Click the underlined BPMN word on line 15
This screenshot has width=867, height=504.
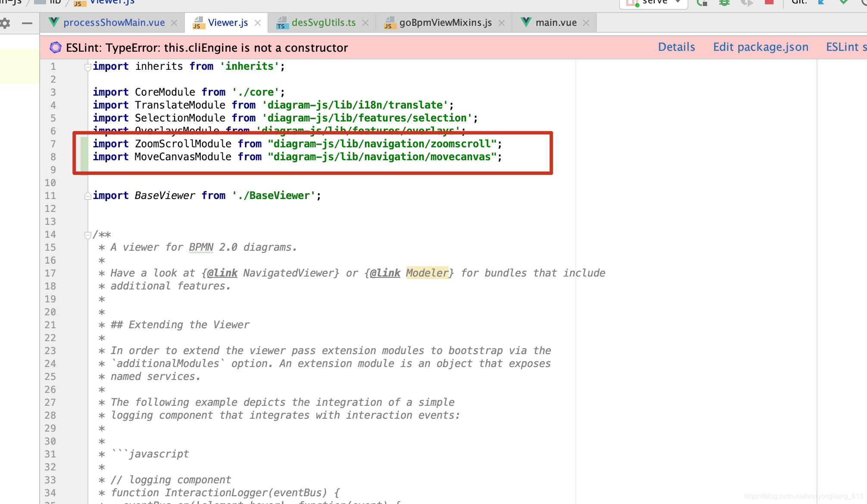[201, 247]
